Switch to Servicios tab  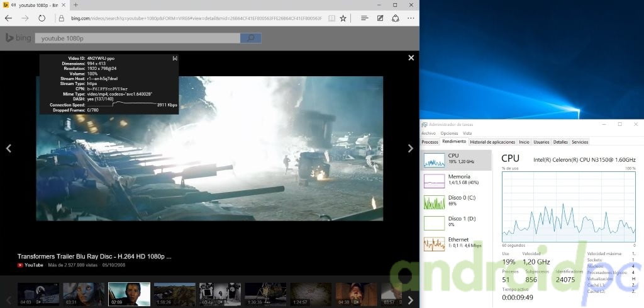(x=580, y=142)
